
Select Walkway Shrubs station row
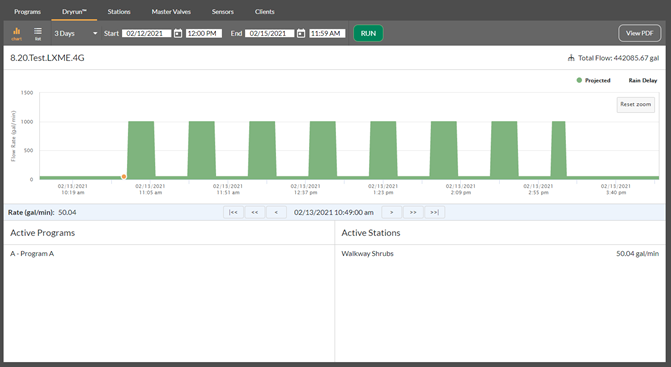pyautogui.click(x=500, y=254)
